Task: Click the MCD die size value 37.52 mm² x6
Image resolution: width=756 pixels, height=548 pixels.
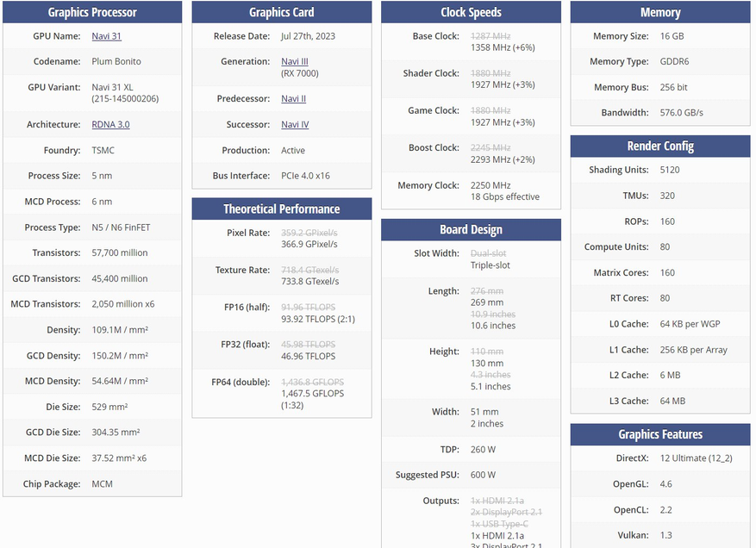Action: point(119,458)
